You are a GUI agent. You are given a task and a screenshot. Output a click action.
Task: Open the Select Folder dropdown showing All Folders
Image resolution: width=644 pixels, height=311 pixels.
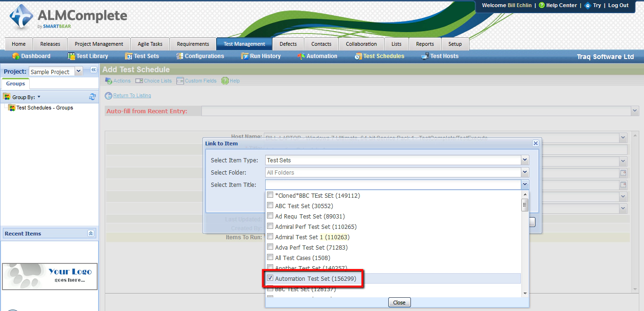point(524,172)
